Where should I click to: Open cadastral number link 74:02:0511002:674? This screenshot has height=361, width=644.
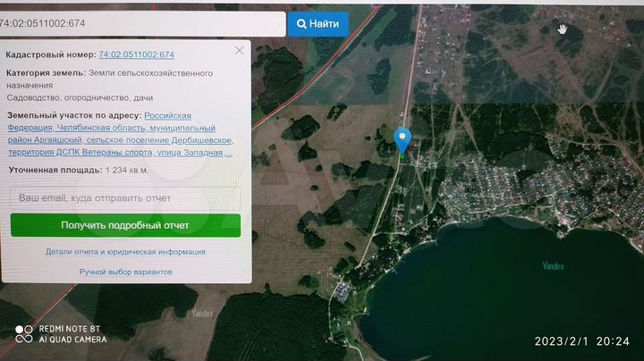pos(136,55)
